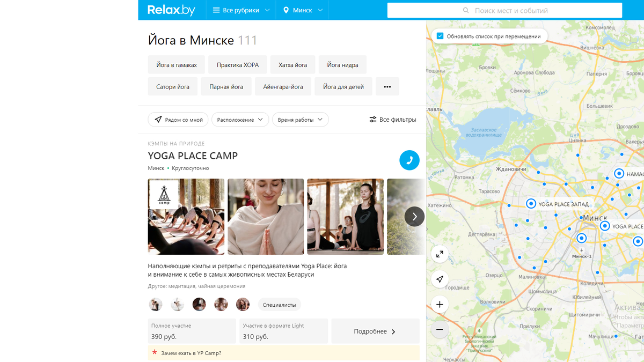Open the Специалисты list
644x362 pixels.
(x=280, y=305)
